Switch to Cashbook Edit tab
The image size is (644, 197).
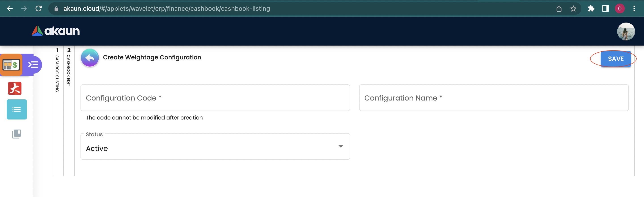click(x=69, y=67)
